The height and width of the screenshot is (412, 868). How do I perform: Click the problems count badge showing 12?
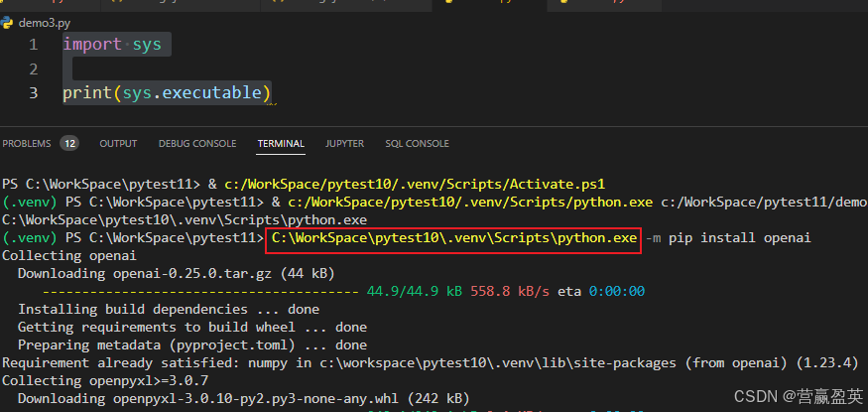pos(69,144)
